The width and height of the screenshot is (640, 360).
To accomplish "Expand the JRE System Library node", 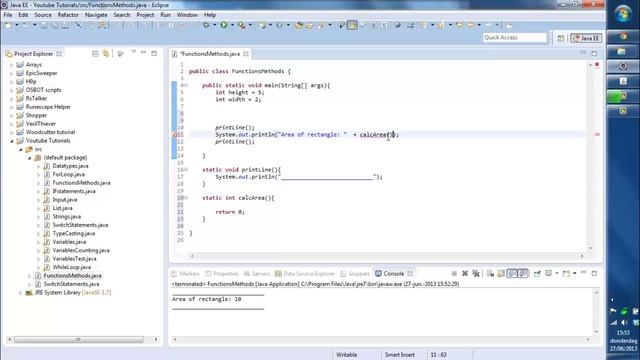I will (x=20, y=293).
